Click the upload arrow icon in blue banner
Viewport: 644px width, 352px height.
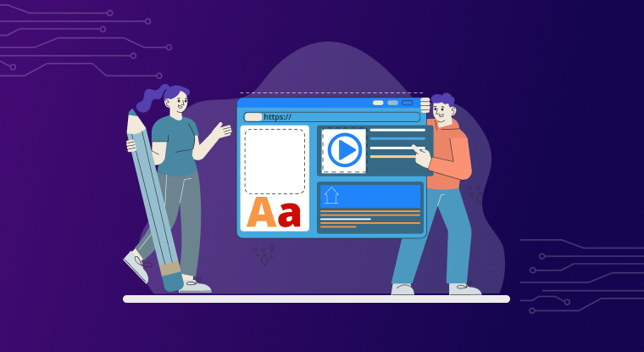click(331, 195)
